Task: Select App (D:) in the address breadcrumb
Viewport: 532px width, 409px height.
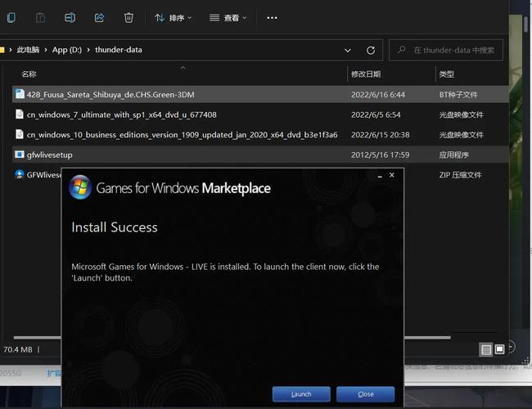Action: [x=67, y=50]
